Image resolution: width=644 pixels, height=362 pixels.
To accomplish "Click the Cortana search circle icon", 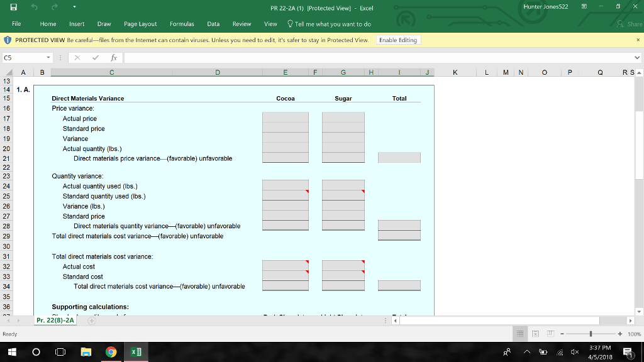I will click(x=36, y=352).
